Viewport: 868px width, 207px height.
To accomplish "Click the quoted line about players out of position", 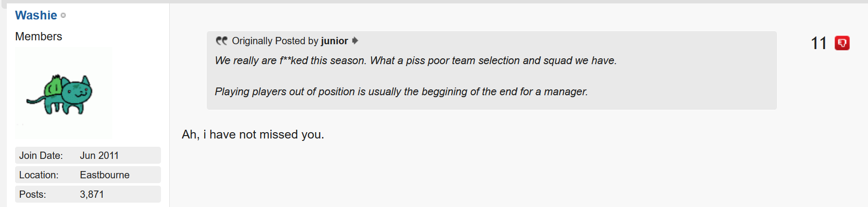I will click(401, 92).
